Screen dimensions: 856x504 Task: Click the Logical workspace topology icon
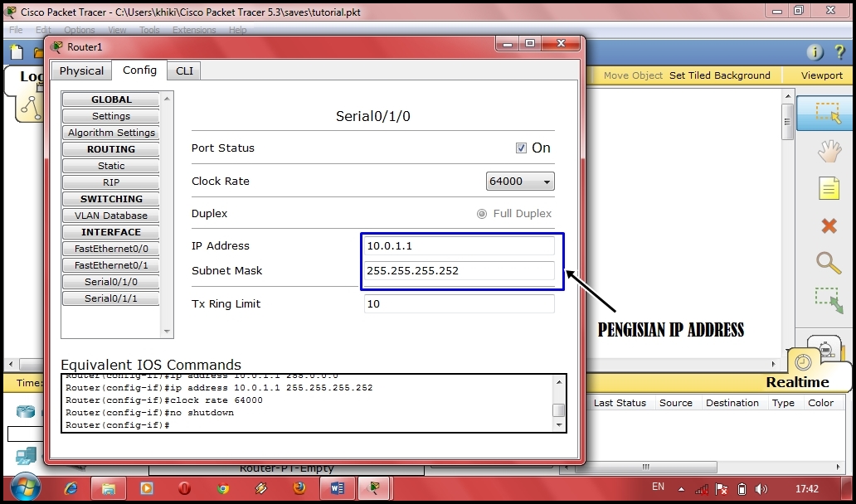coord(30,107)
